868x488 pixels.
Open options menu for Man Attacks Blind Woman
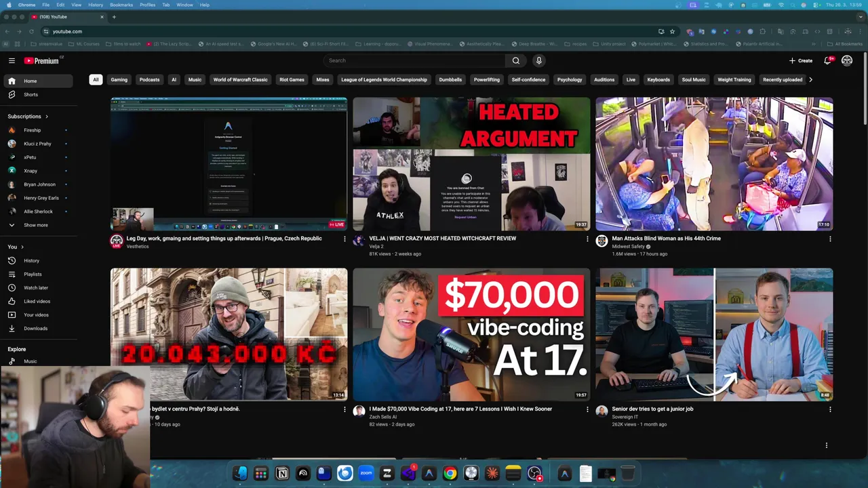coord(830,239)
